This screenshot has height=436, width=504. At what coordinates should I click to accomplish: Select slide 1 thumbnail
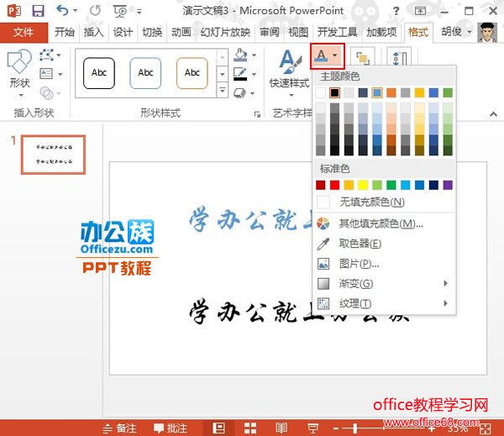54,155
